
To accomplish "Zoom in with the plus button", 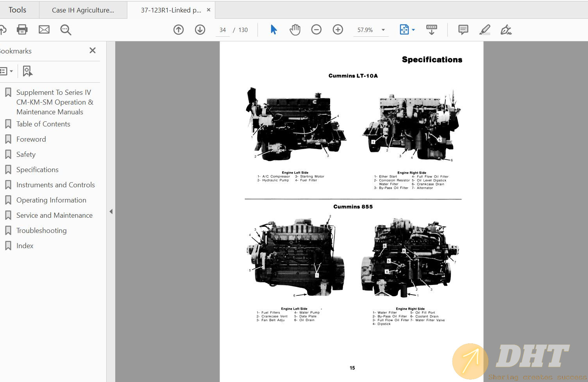I will (x=338, y=30).
